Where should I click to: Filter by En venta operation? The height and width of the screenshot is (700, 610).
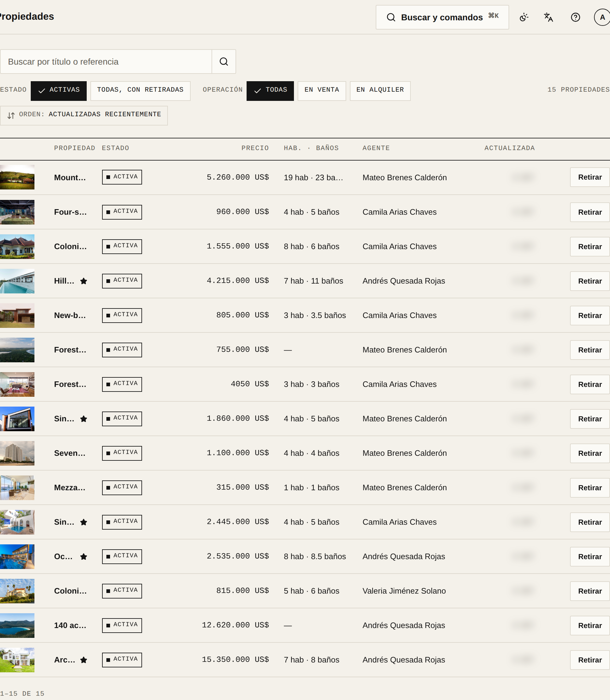tap(322, 91)
